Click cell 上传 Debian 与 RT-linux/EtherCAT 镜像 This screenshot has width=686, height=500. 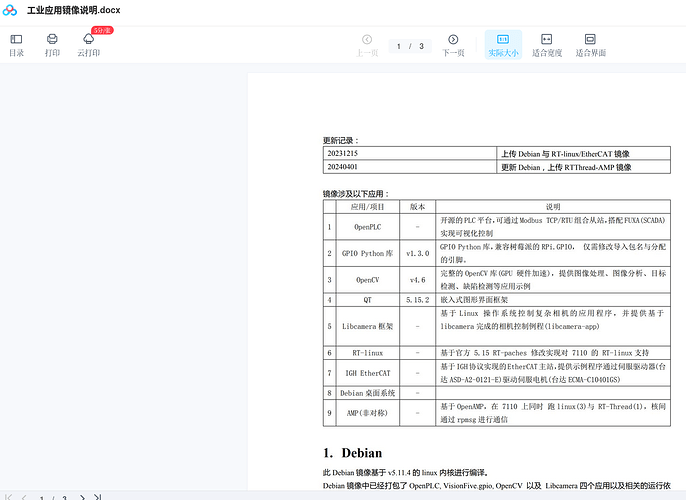click(x=583, y=154)
